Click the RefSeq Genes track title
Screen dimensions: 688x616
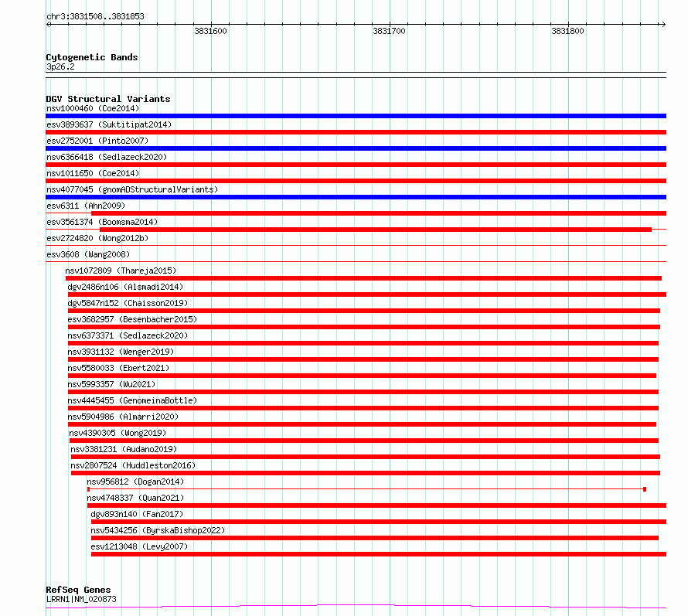78,590
